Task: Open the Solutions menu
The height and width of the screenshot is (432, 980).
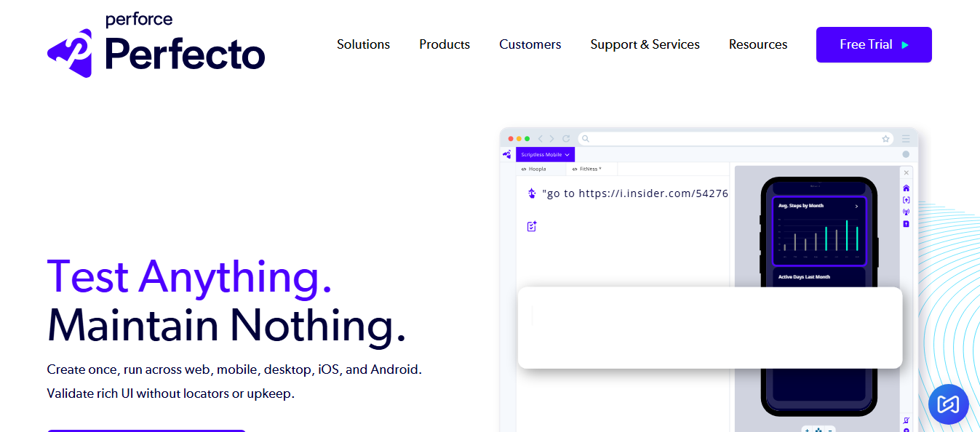Action: 363,44
